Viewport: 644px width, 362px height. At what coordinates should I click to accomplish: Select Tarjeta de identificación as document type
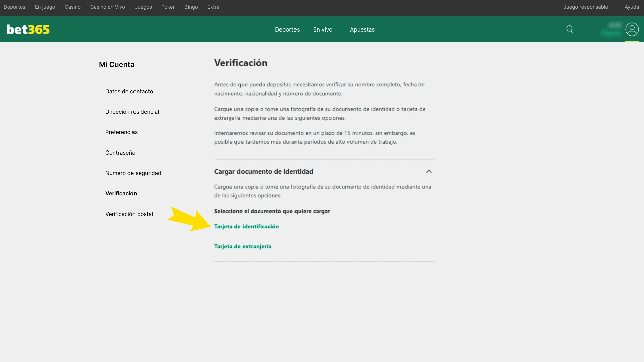(x=247, y=226)
